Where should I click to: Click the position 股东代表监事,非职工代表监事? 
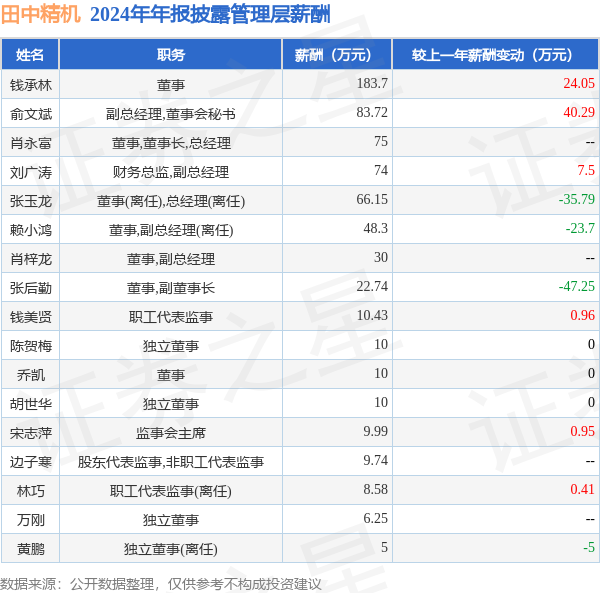[x=171, y=462]
